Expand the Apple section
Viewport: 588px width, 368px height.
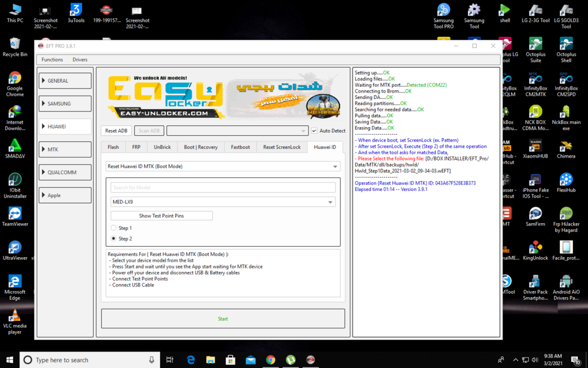[x=65, y=195]
